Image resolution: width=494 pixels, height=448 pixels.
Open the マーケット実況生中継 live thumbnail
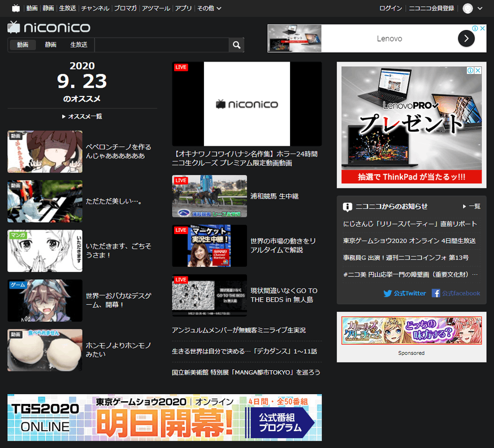click(209, 246)
